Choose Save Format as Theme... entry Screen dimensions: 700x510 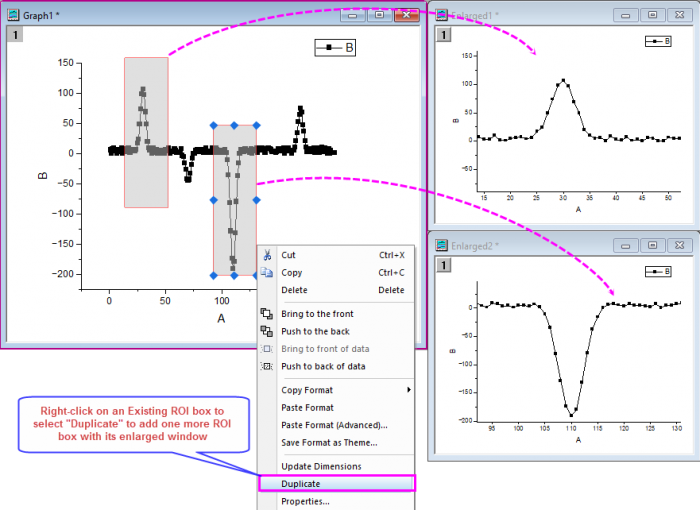tap(329, 443)
